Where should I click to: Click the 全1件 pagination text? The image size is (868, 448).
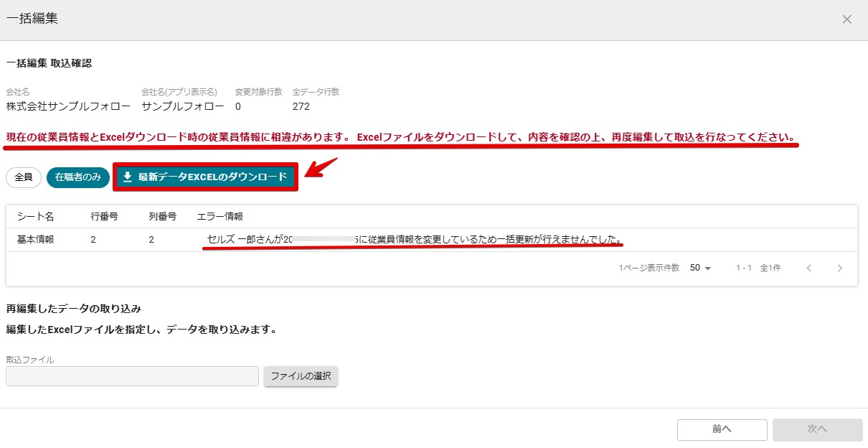(770, 268)
